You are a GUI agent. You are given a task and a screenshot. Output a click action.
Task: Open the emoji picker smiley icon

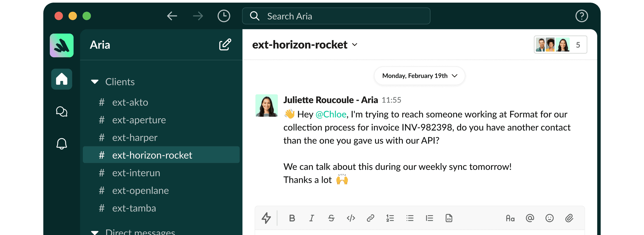[549, 218]
